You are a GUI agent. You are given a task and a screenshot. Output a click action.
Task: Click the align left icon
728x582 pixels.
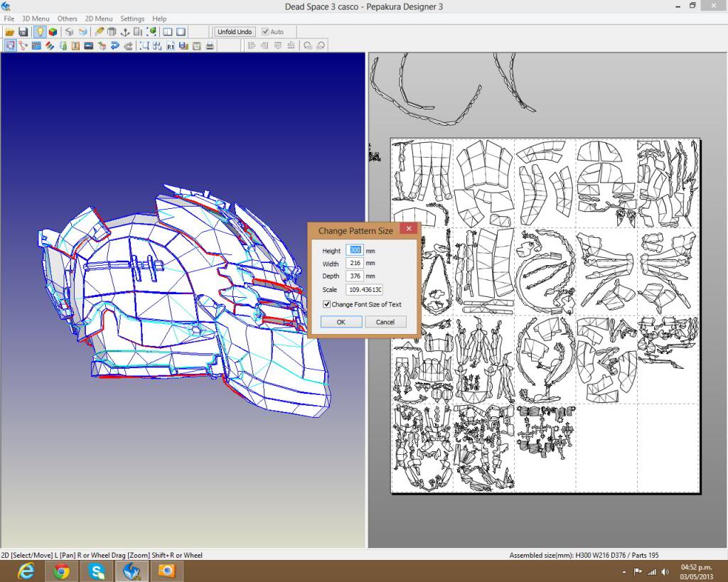[251, 45]
